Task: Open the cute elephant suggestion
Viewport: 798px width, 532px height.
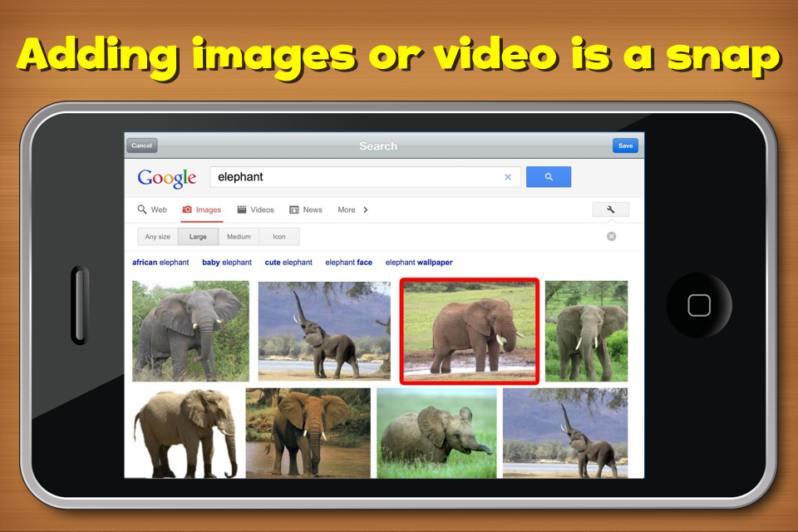Action: [x=288, y=263]
